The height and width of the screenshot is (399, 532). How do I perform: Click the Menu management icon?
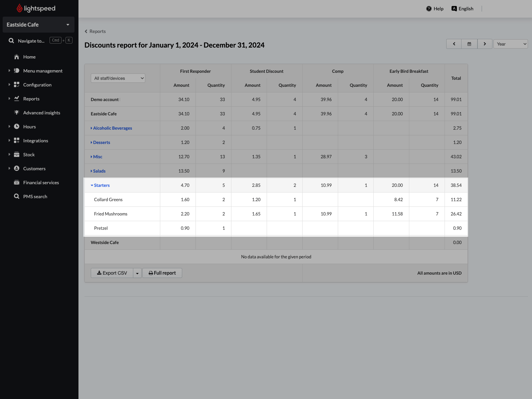17,71
